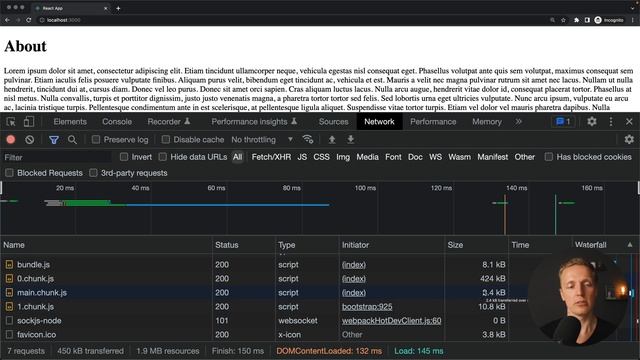The width and height of the screenshot is (640, 360).
Task: Switch to the Console tab
Action: tap(117, 122)
